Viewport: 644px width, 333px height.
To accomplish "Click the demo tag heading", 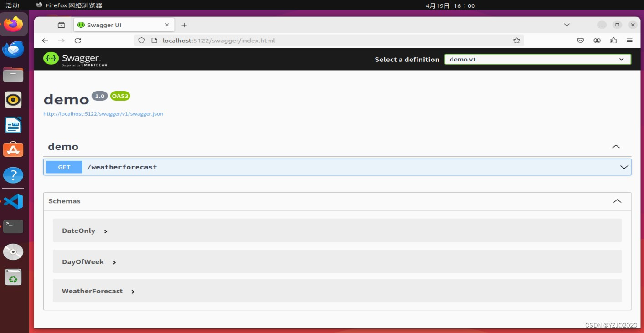I will pos(63,147).
